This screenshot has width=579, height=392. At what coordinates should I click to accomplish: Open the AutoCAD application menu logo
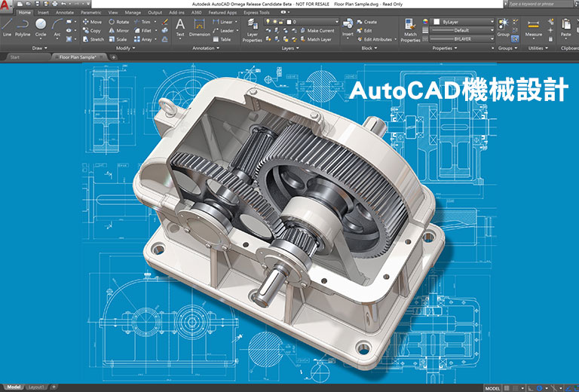click(x=6, y=6)
